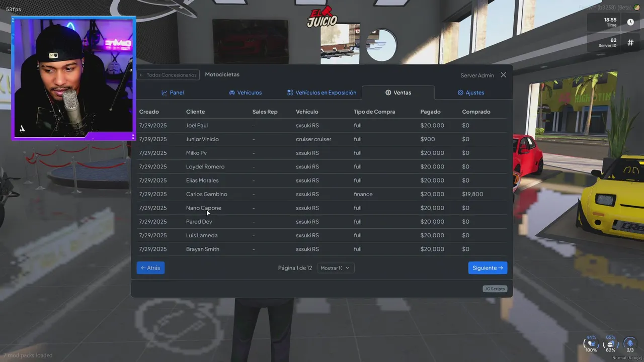Click the hunger status HUD icon showing 62%
The image size is (644, 362).
(x=610, y=344)
